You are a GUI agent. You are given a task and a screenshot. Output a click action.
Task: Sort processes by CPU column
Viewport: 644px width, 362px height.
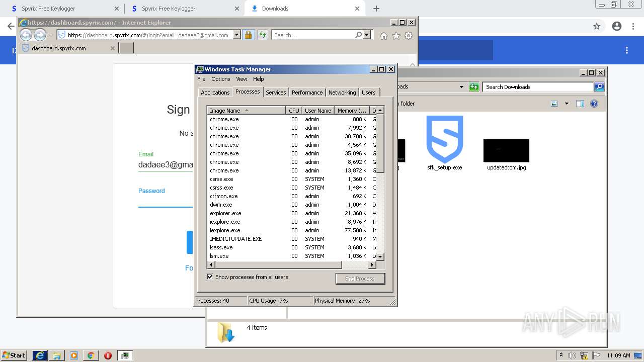pos(294,111)
